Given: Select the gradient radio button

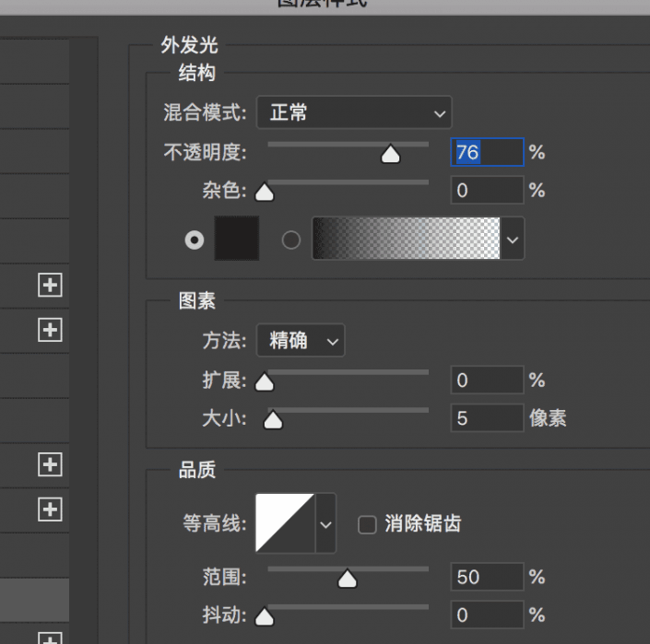Looking at the screenshot, I should 291,240.
